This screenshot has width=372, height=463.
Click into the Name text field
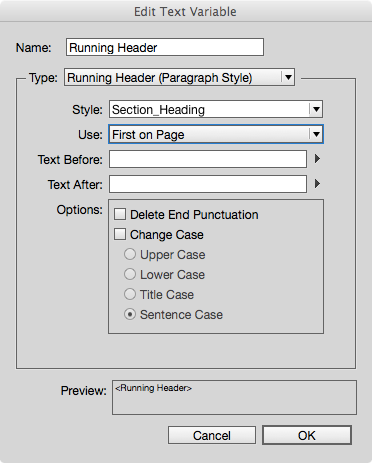click(165, 47)
